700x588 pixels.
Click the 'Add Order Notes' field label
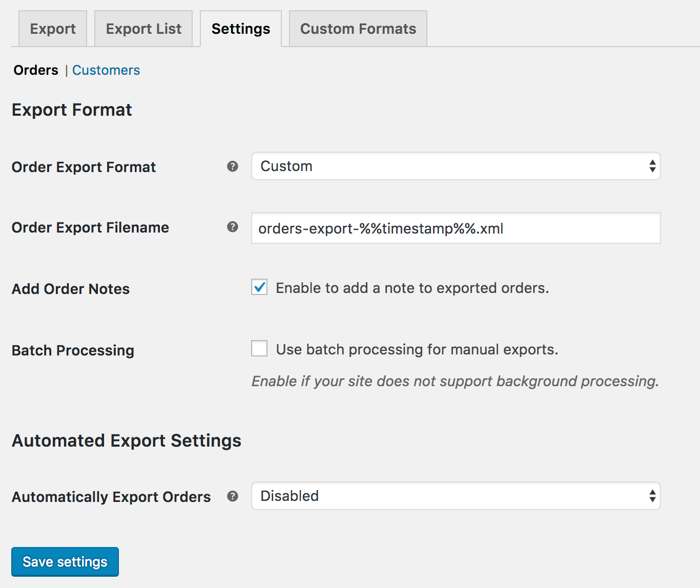point(71,289)
